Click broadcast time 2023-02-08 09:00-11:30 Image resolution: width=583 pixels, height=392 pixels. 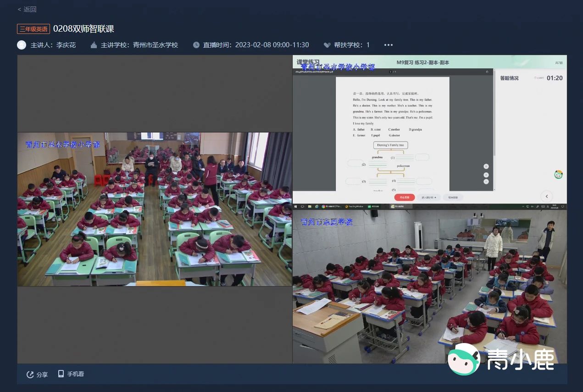[x=272, y=45]
